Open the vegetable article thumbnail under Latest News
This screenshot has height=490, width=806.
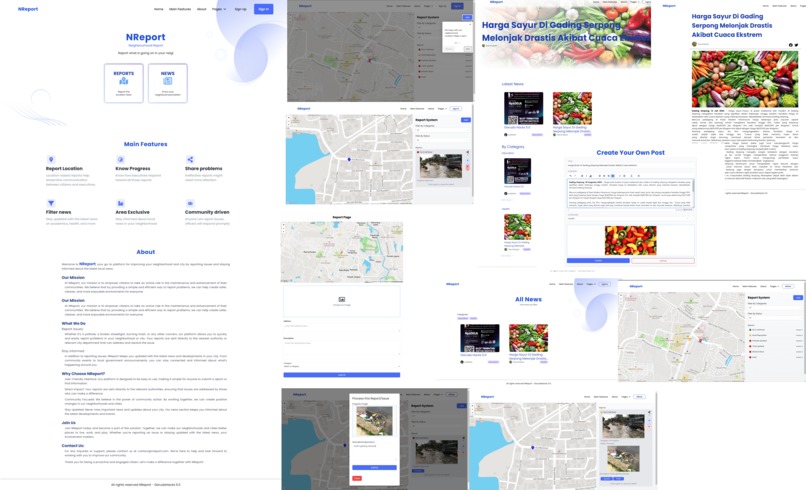[572, 108]
